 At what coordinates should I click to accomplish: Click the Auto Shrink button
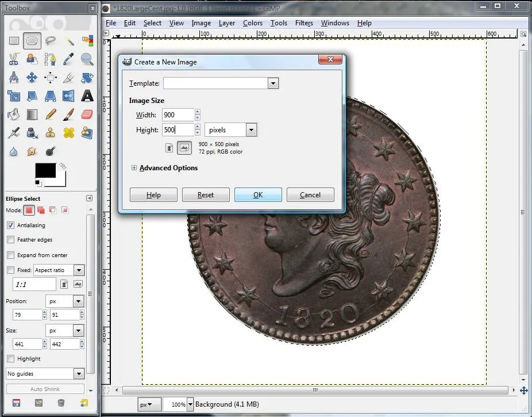click(45, 389)
